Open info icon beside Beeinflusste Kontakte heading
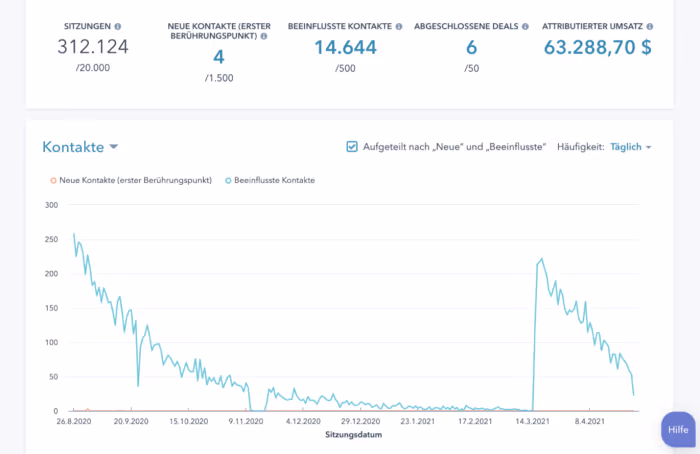This screenshot has width=700, height=454. pos(399,26)
